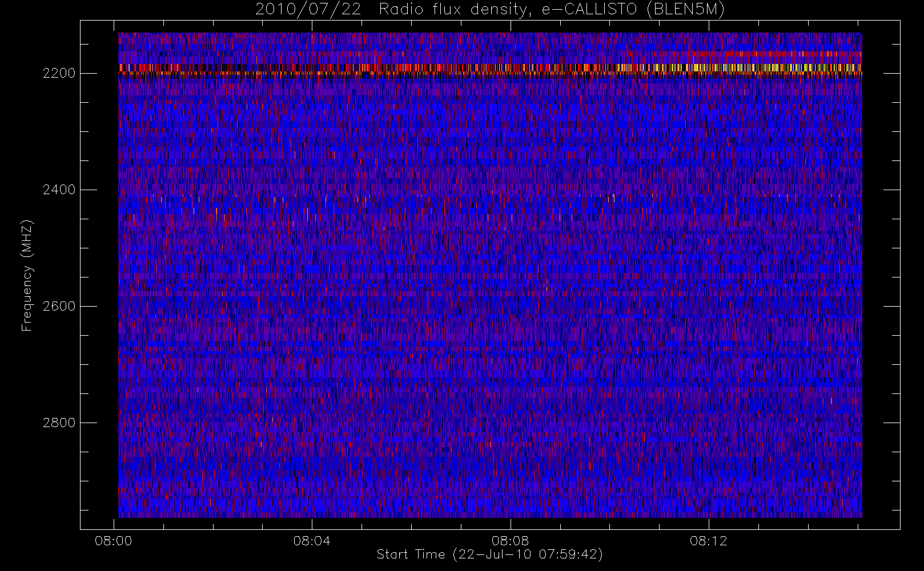The image size is (924, 571).
Task: Click the 08:08 time tick label
Action: 510,541
